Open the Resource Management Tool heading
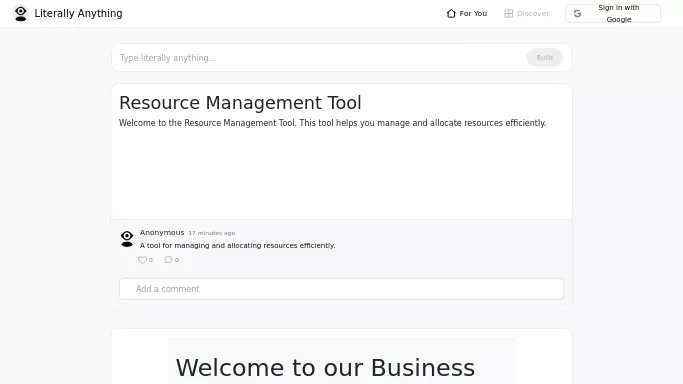Screen dimensions: 683x384 click(240, 103)
